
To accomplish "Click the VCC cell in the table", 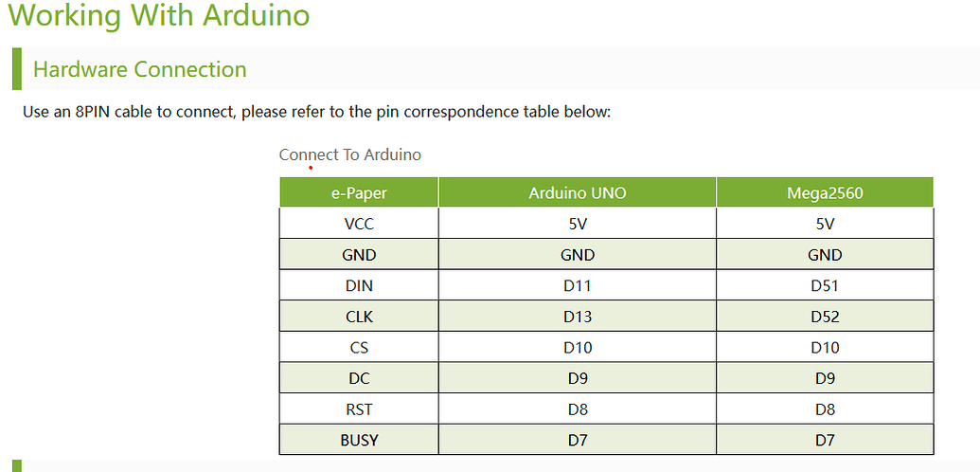I will (x=359, y=224).
